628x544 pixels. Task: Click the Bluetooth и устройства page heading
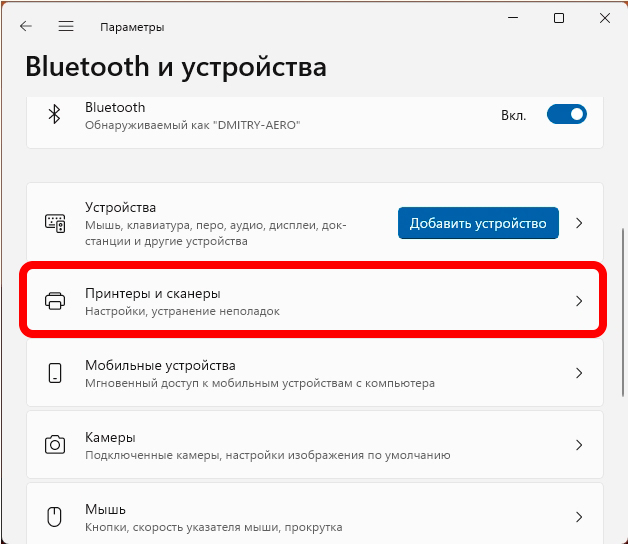(x=176, y=67)
